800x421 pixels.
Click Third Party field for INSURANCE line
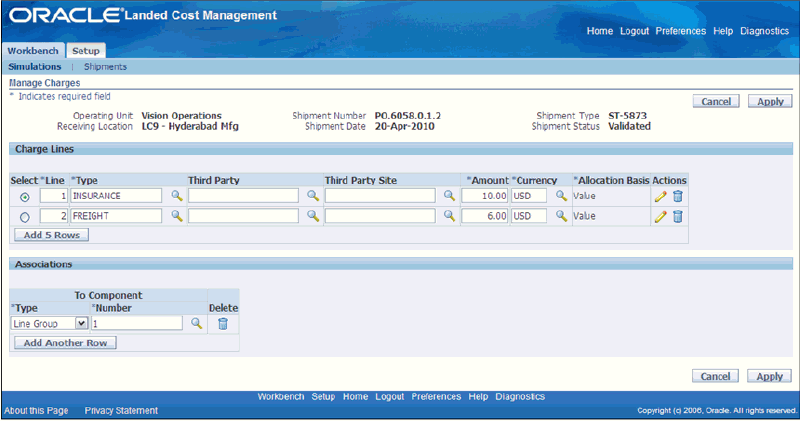pos(243,195)
